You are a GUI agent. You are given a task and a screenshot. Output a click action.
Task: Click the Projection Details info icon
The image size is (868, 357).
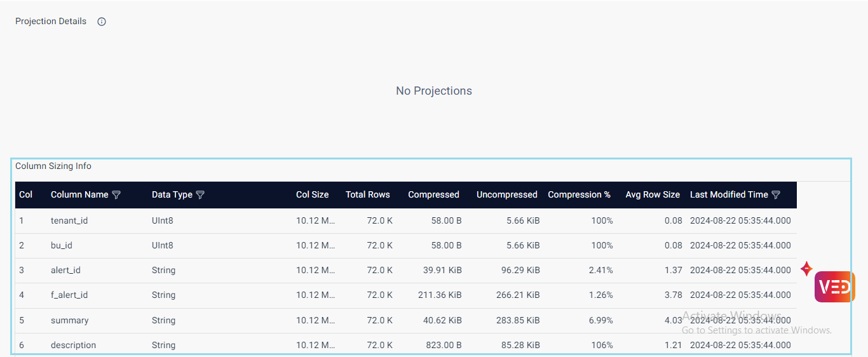tap(102, 22)
